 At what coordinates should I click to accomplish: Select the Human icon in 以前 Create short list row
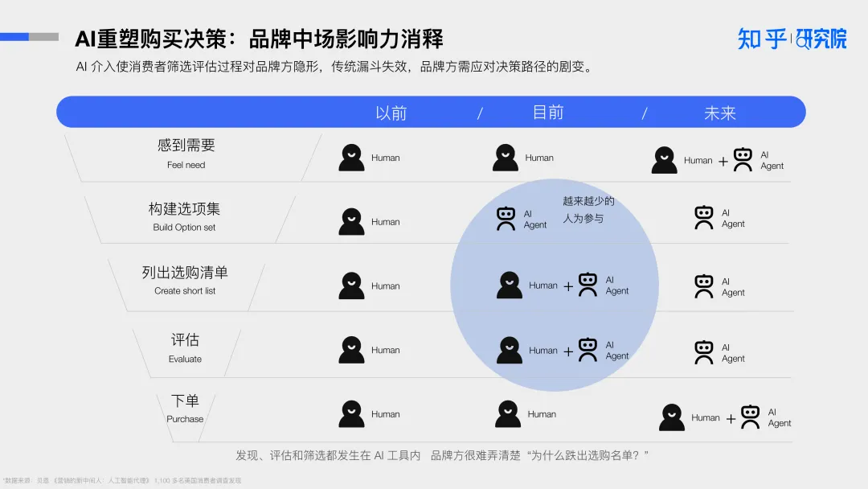(351, 286)
